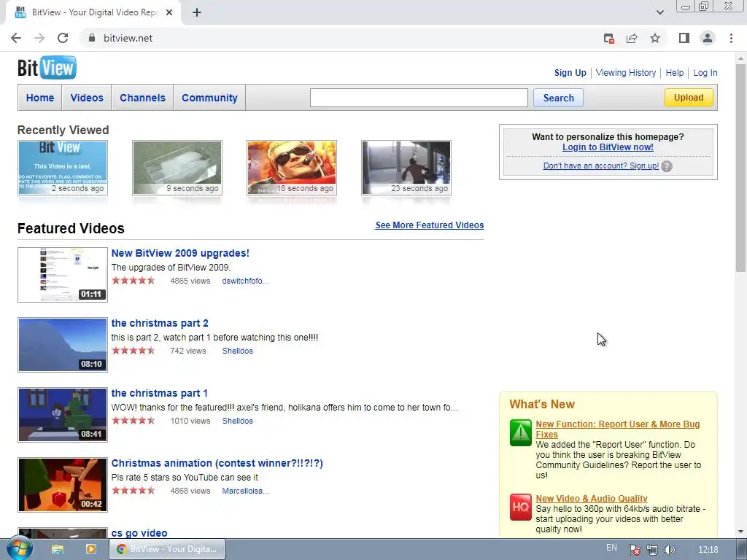The height and width of the screenshot is (560, 747).
Task: Open the christmas part 2 title
Action: pos(160,323)
